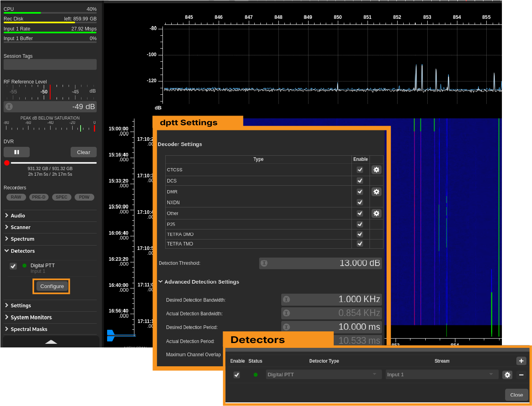This screenshot has height=406, width=532.
Task: Disable the P25 decoder checkbox
Action: (360, 224)
